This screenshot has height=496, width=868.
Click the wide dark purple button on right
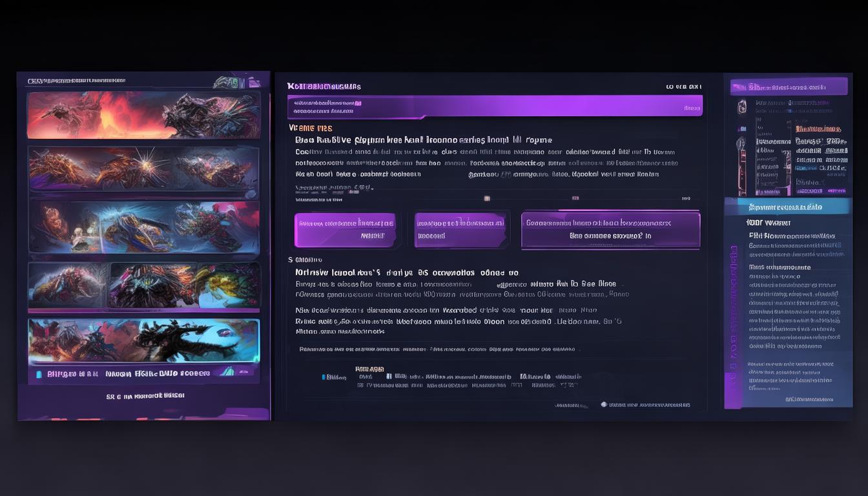click(610, 230)
